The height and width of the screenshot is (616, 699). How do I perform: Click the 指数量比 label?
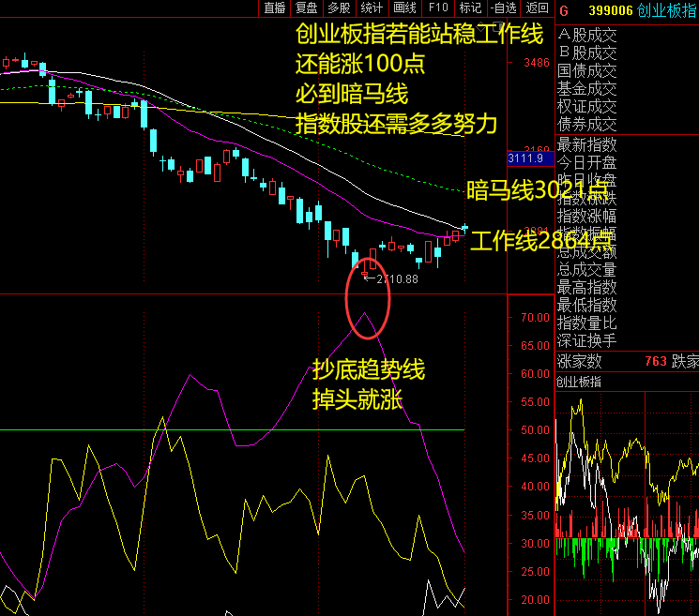tap(587, 323)
